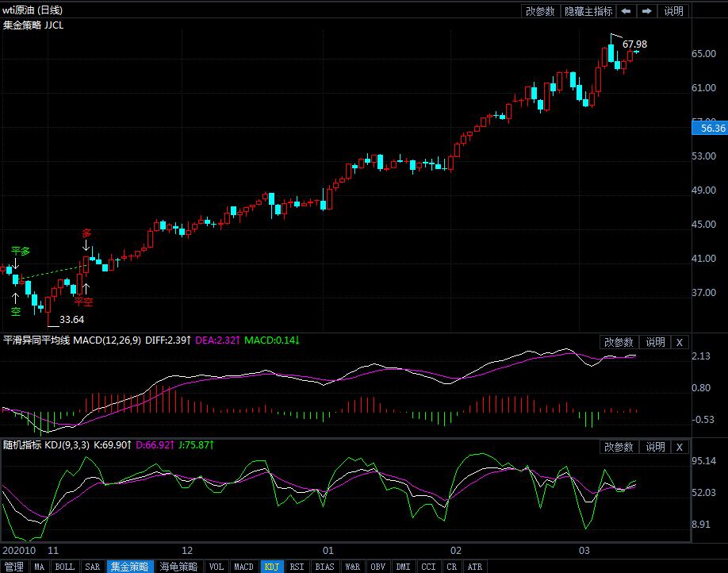Switch to the 海龟策略 strategy tab
Viewport: 728px width, 573px height.
tap(179, 567)
